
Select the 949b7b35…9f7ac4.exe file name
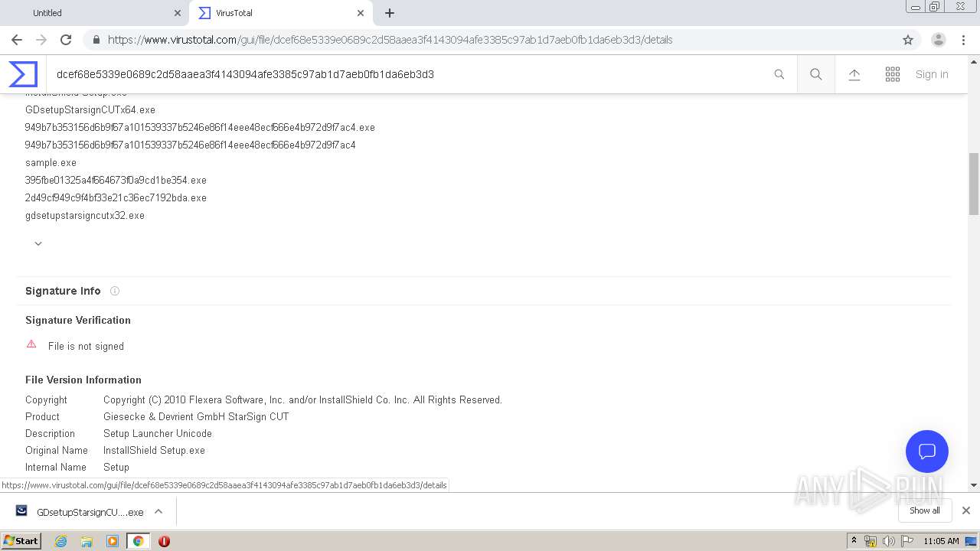pyautogui.click(x=200, y=127)
